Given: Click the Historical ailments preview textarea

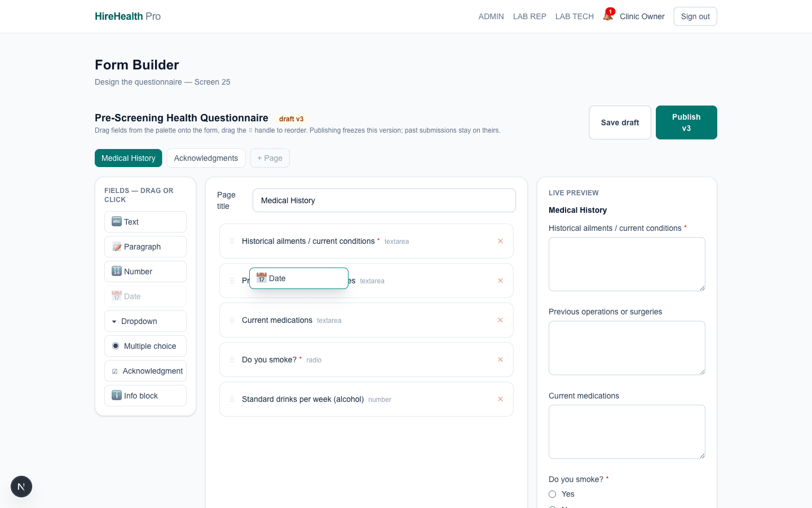Looking at the screenshot, I should tap(627, 264).
